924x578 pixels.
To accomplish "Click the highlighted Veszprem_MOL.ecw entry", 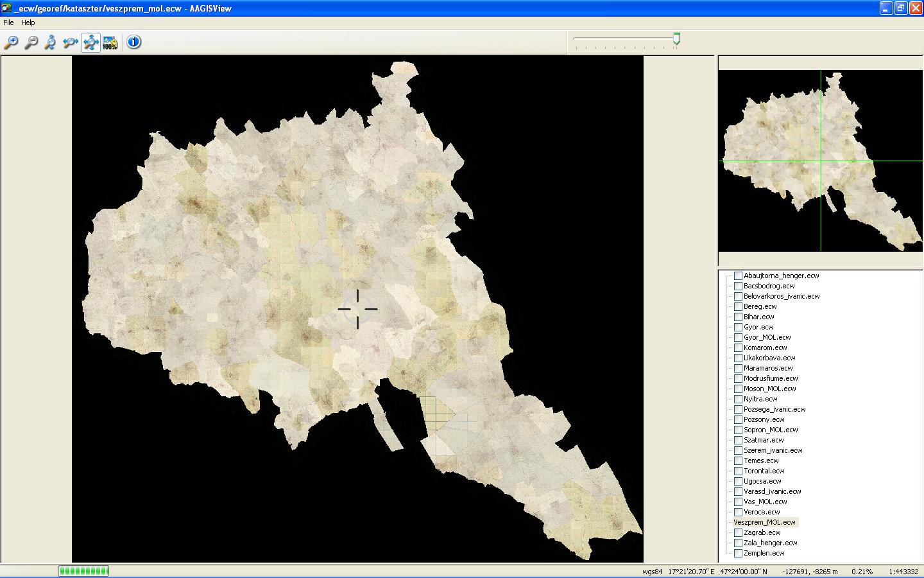I will [x=765, y=522].
